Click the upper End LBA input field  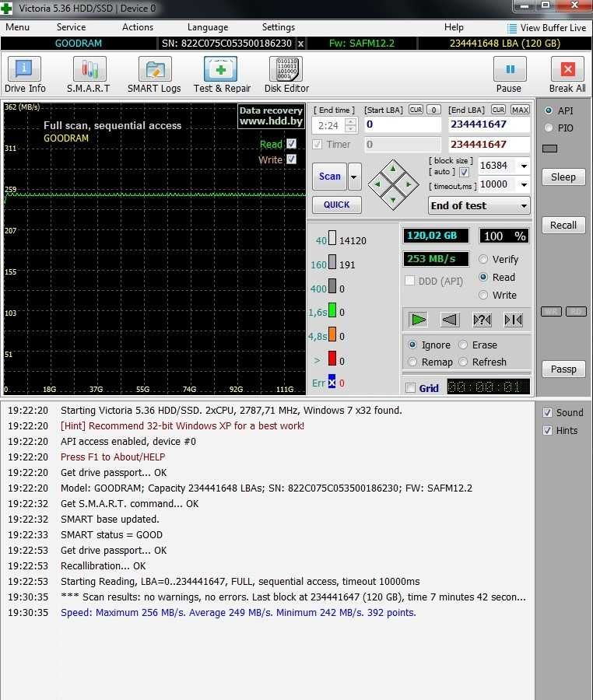489,124
